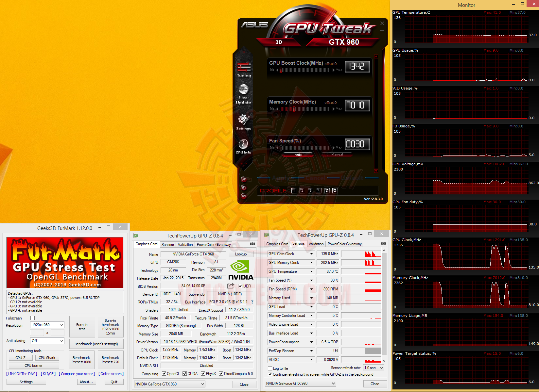Expand the GPU Temperature sensor dropdown
The width and height of the screenshot is (539, 392).
(311, 271)
